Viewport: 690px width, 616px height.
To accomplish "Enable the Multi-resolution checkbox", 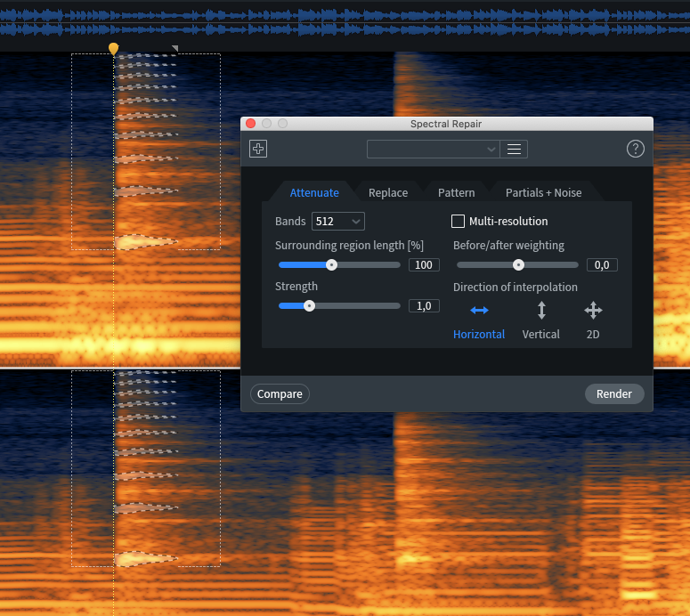I will tap(458, 221).
